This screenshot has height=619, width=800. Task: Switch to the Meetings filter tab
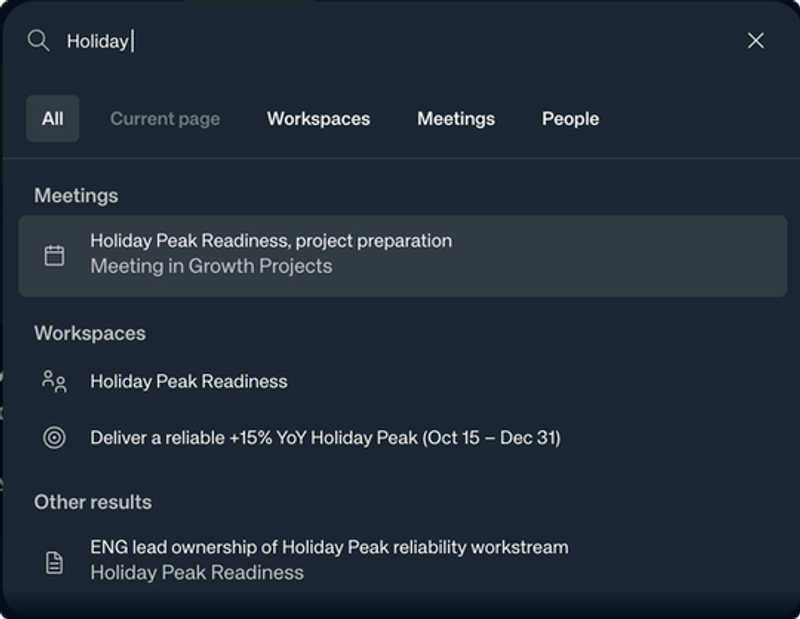[456, 118]
